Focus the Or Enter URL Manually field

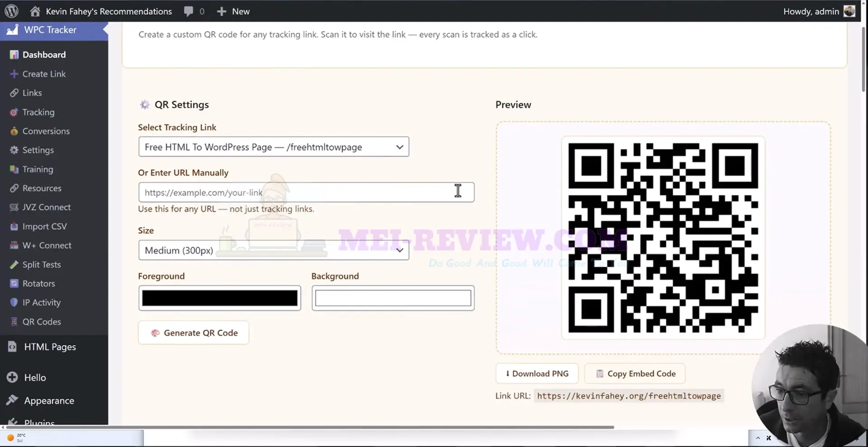[x=306, y=193]
